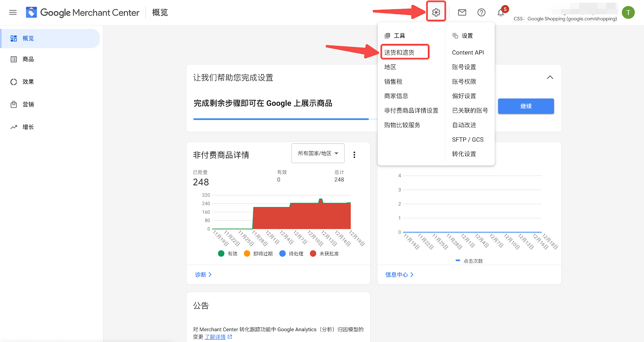Click the 设置 header icon in menu
The width and height of the screenshot is (644, 342).
455,35
